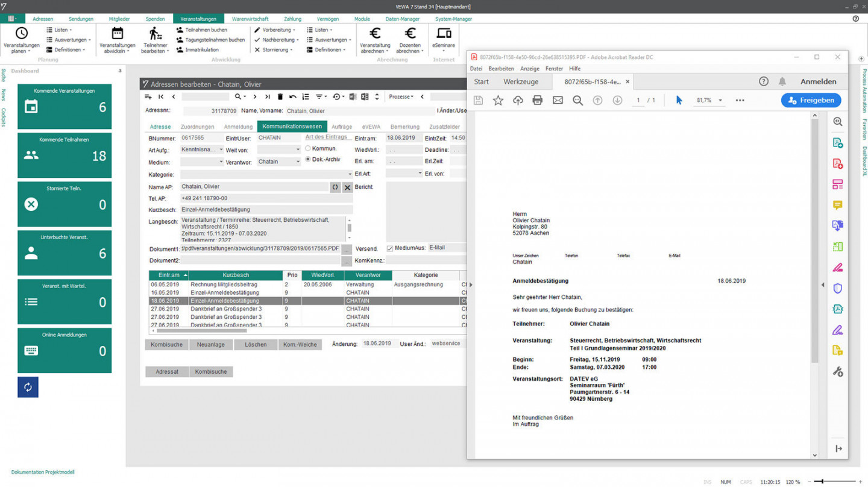Open the Art Aufg. Kenntnisna dropdown

tap(221, 149)
